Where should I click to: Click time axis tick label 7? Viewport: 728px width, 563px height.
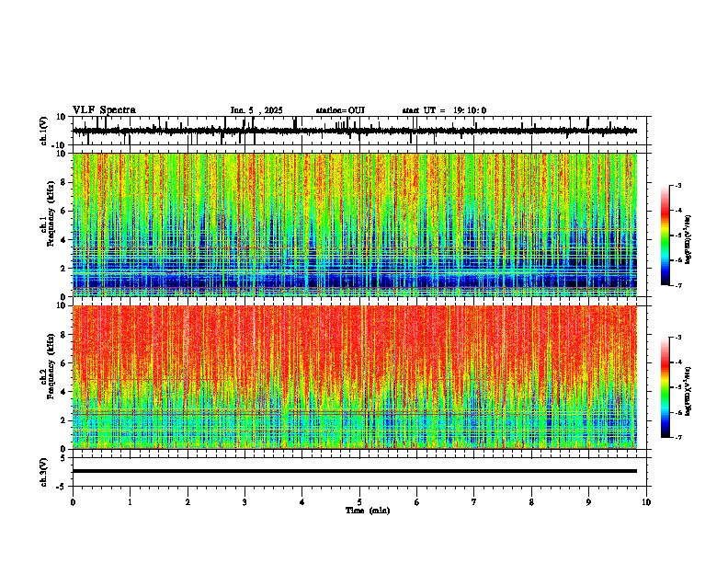coord(474,502)
